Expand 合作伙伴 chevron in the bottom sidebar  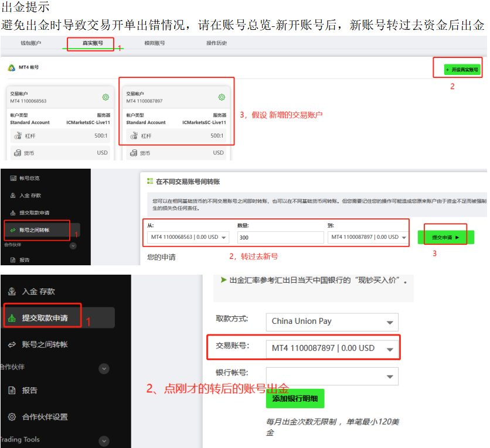pos(104,369)
